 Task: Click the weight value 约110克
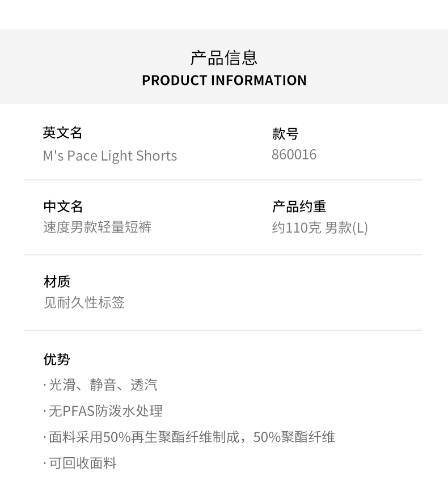(296, 228)
